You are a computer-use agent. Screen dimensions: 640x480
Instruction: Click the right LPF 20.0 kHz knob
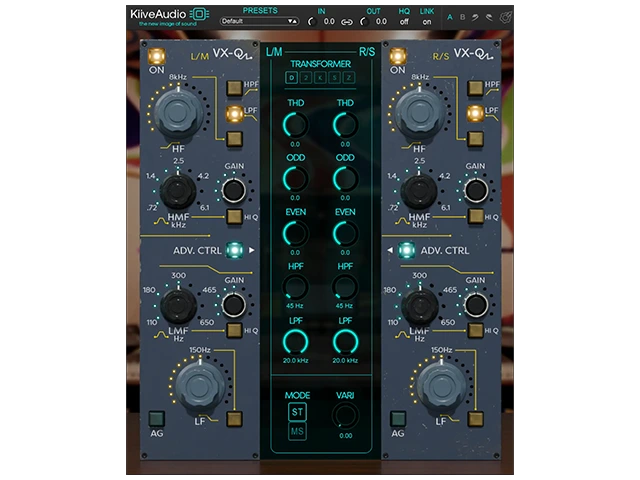tap(345, 342)
